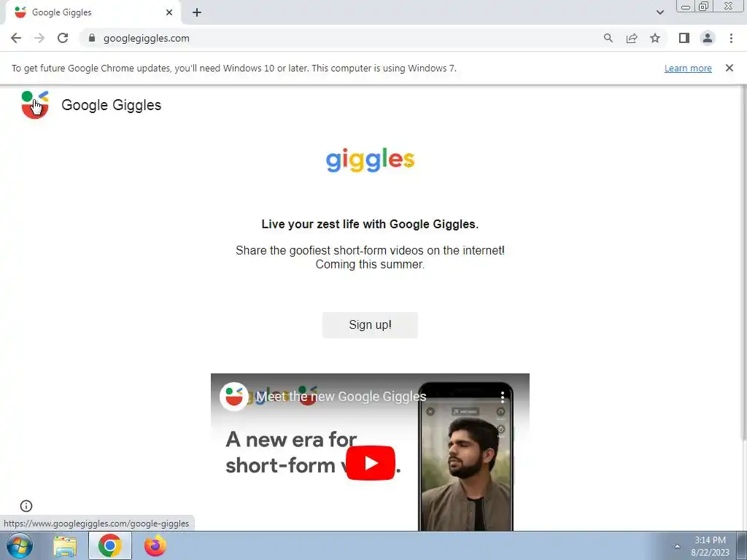
Task: Open the taskbar clock showing 3:14 PM
Action: click(x=711, y=546)
